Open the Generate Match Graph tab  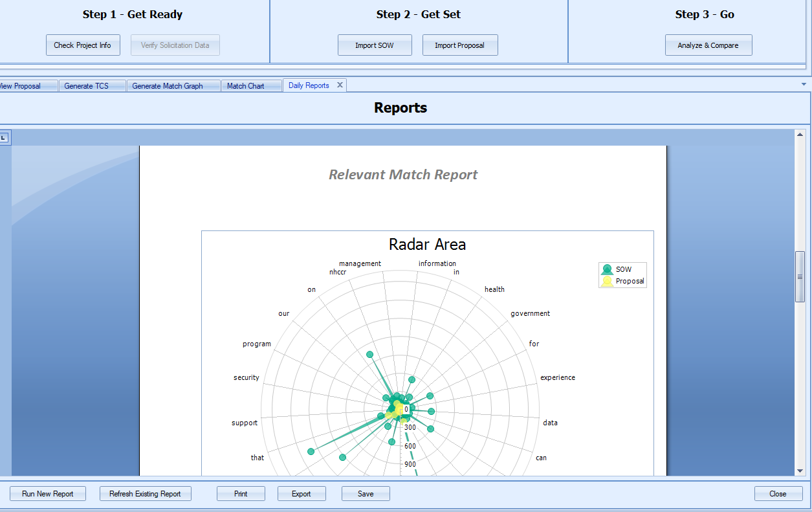coord(172,85)
